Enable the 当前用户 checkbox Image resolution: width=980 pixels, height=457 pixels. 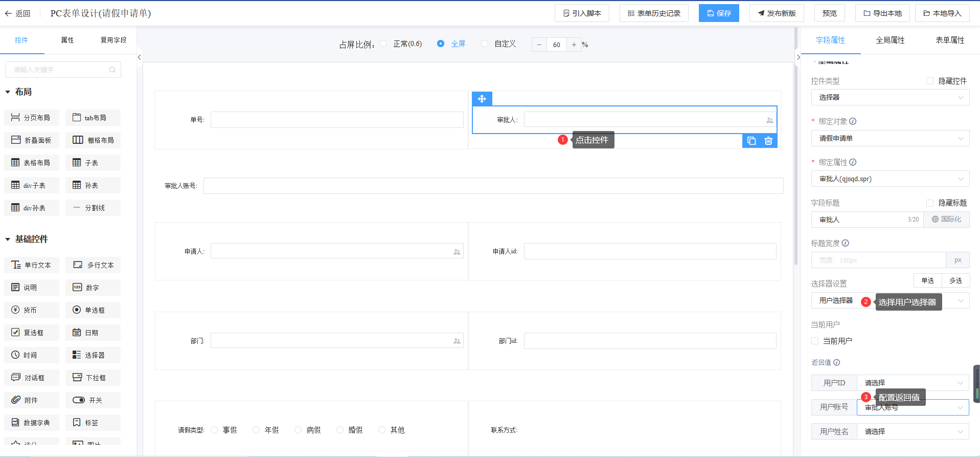pyautogui.click(x=815, y=341)
